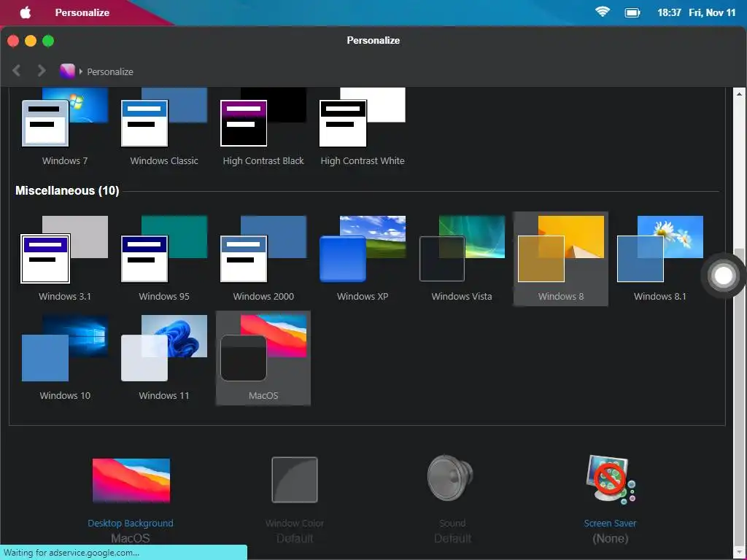Maximize window with the green button
This screenshot has height=560, width=747.
[x=48, y=41]
